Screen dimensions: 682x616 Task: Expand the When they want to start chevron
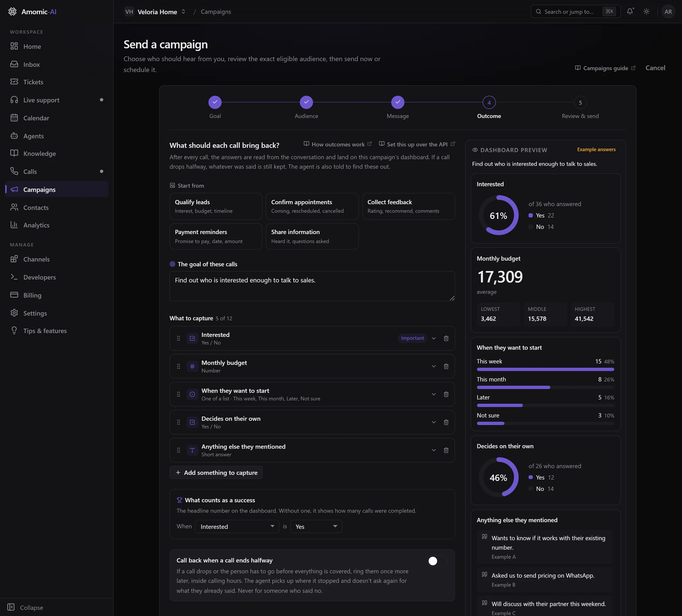434,394
